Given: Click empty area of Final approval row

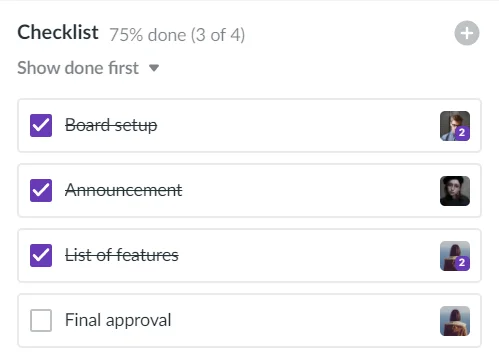Looking at the screenshot, I should pos(300,320).
